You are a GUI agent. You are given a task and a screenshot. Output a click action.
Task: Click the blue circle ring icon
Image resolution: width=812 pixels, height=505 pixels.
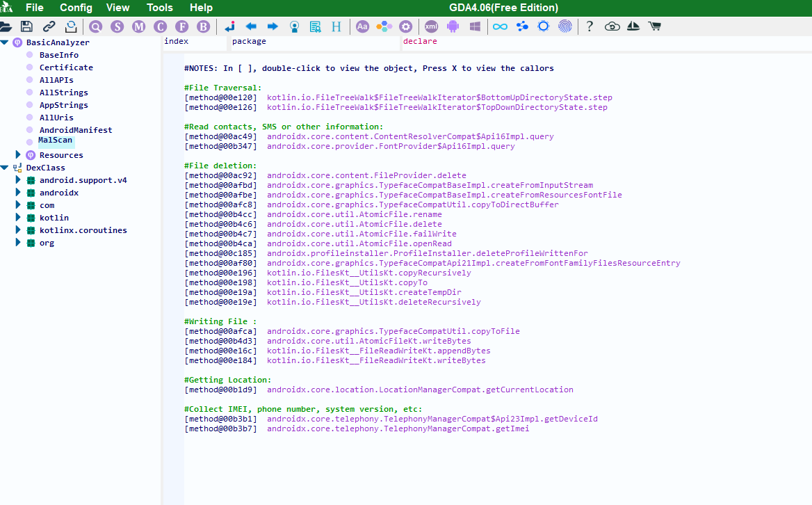(543, 26)
